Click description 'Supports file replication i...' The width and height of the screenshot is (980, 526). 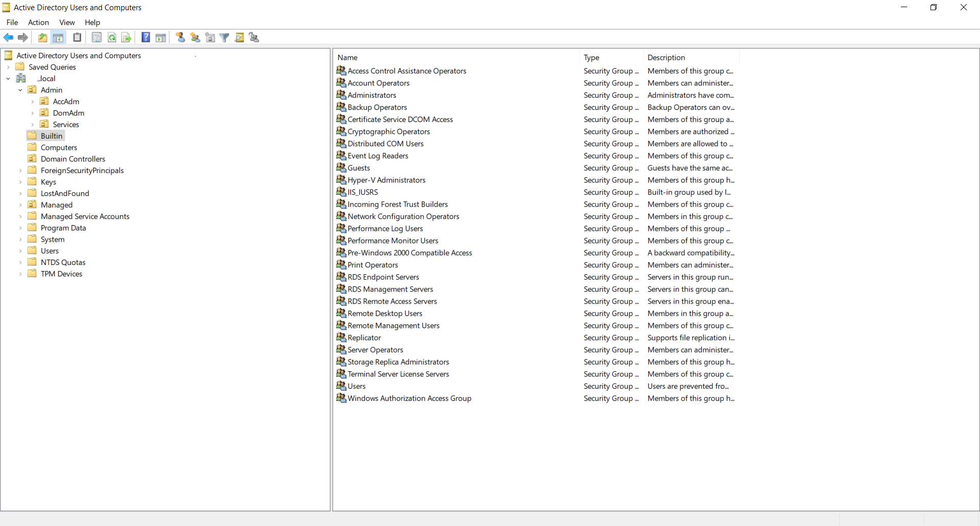point(691,338)
